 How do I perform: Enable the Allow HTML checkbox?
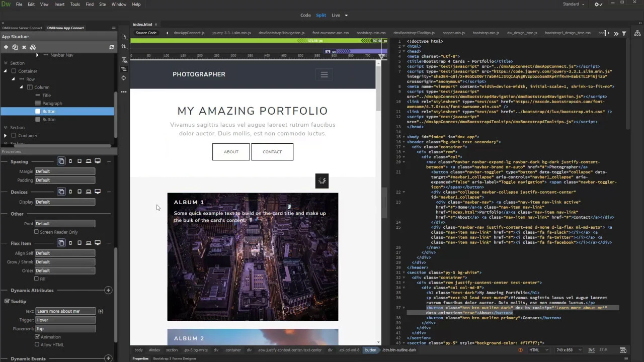[x=37, y=344]
